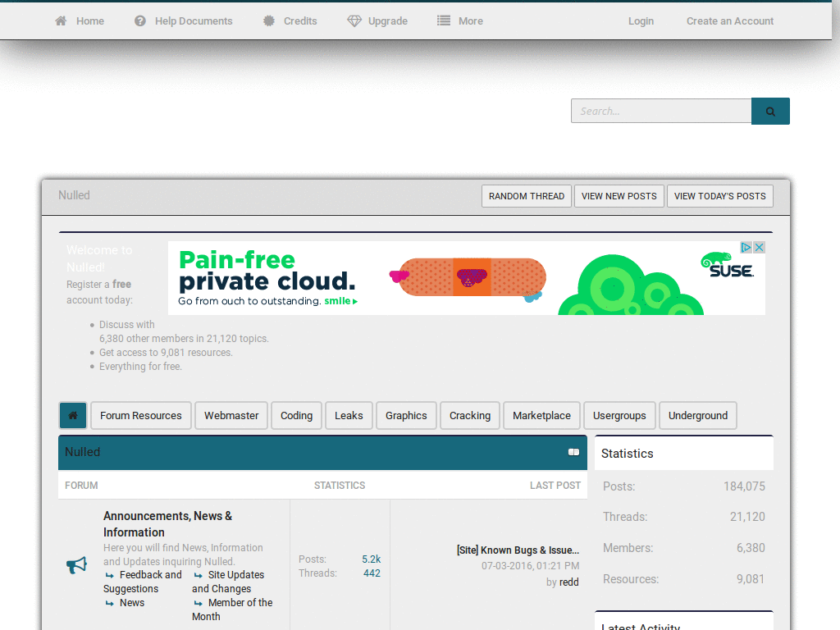840x630 pixels.
Task: Open Announcements, News & Information forum
Action: pos(167,524)
